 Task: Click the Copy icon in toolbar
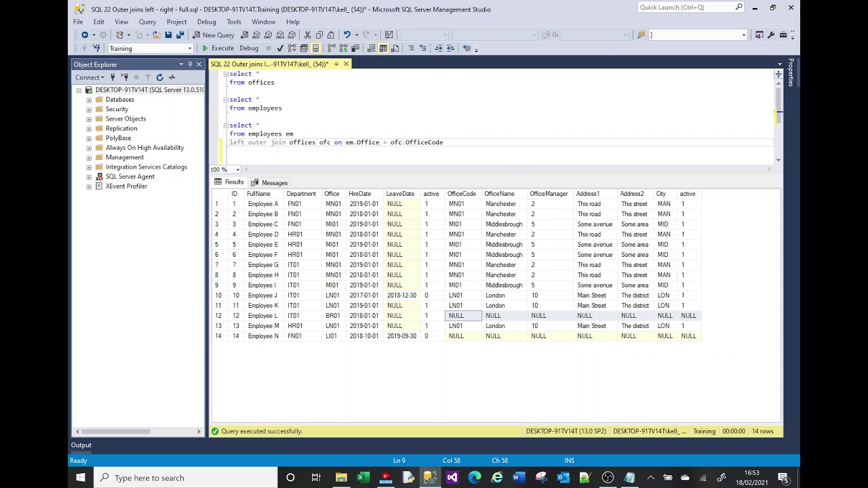tap(319, 35)
